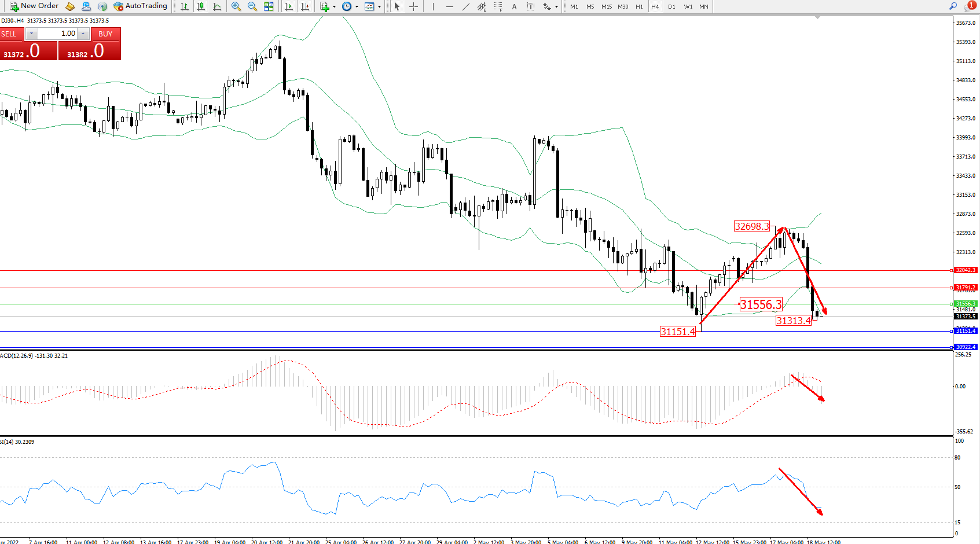The image size is (980, 544).
Task: Switch to the M15 timeframe
Action: pyautogui.click(x=606, y=7)
